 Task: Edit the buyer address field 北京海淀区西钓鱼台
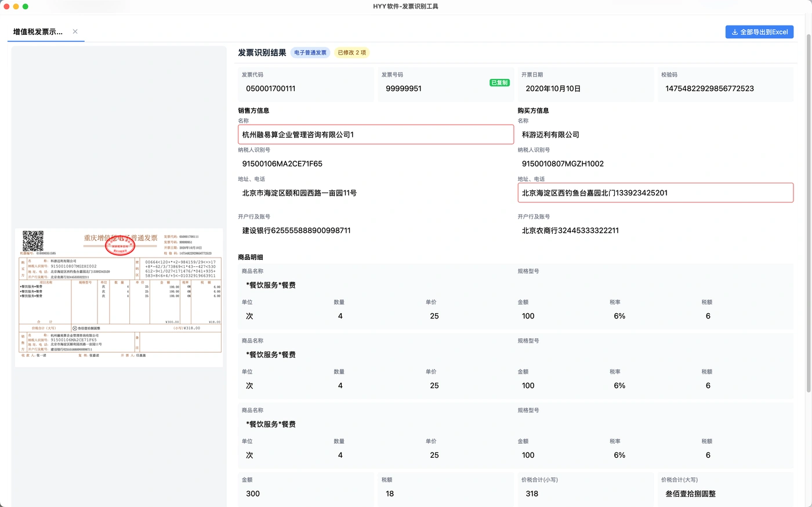655,192
